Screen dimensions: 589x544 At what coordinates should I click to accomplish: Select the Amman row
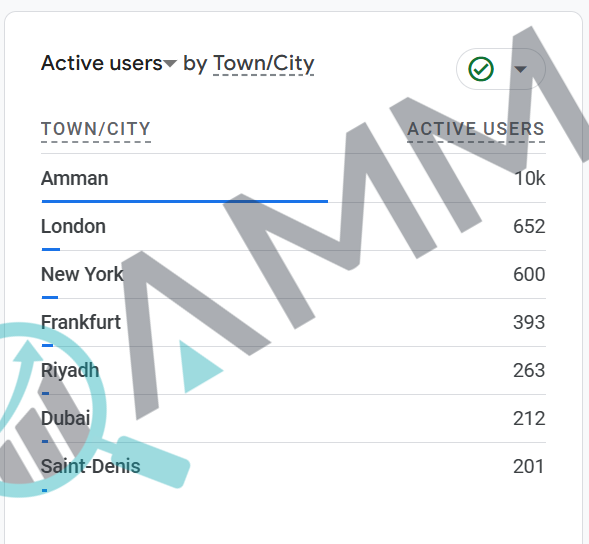[x=293, y=178]
